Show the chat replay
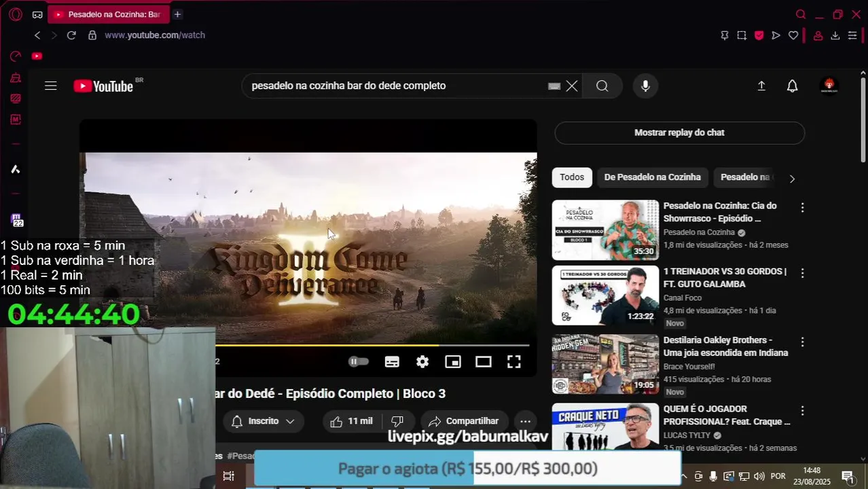The height and width of the screenshot is (489, 868). pos(679,133)
